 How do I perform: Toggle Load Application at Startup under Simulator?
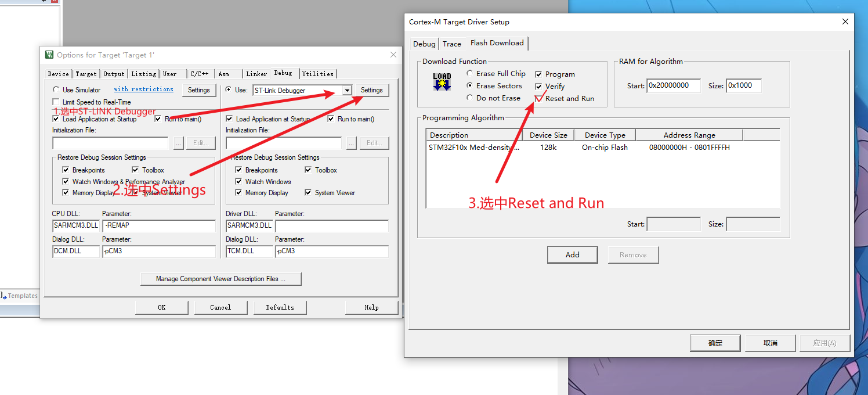tap(56, 119)
